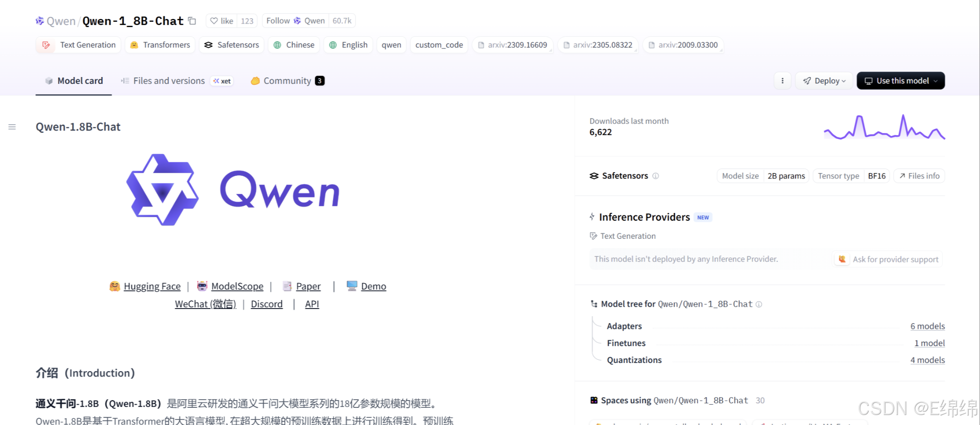Open the Hugging Face link
Screen dimensions: 980x425
(152, 286)
